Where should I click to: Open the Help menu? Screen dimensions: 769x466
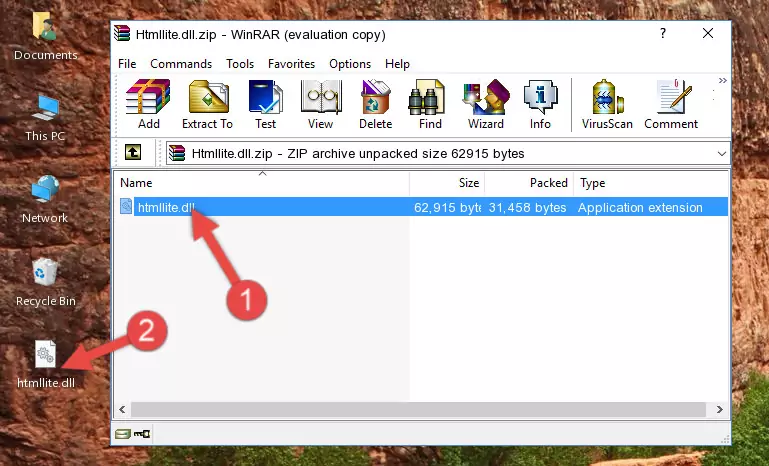click(397, 64)
